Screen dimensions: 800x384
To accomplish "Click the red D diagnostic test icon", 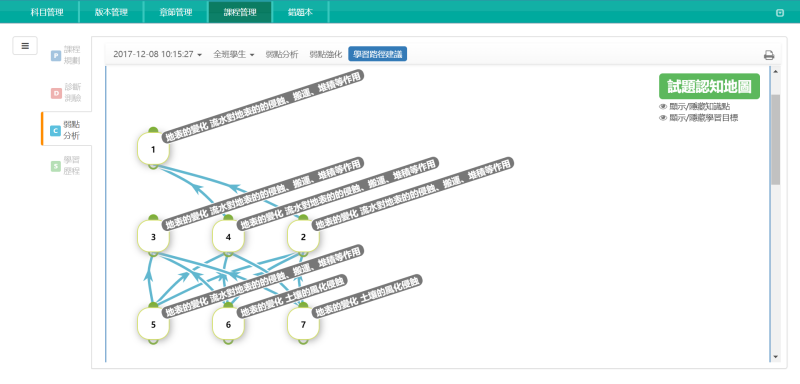I will (56, 93).
